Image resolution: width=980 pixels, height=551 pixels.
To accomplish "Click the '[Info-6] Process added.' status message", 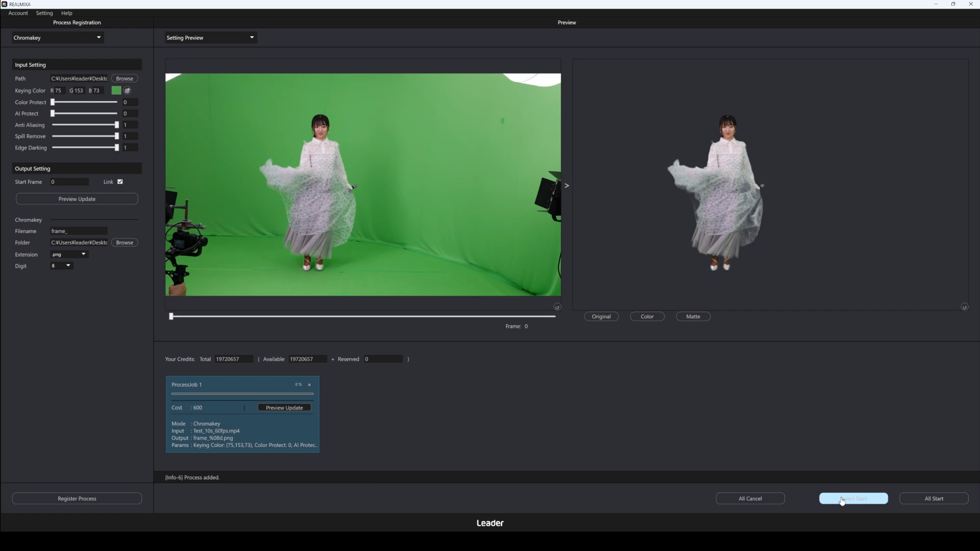I will click(192, 478).
